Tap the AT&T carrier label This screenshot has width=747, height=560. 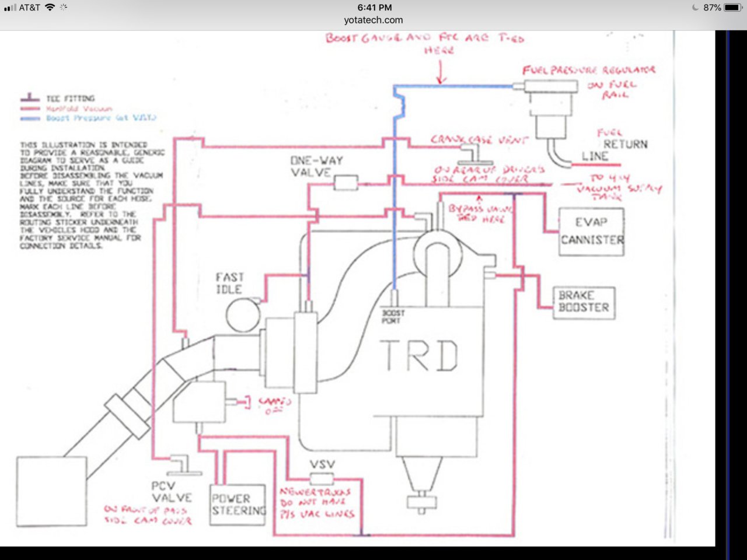[x=30, y=8]
